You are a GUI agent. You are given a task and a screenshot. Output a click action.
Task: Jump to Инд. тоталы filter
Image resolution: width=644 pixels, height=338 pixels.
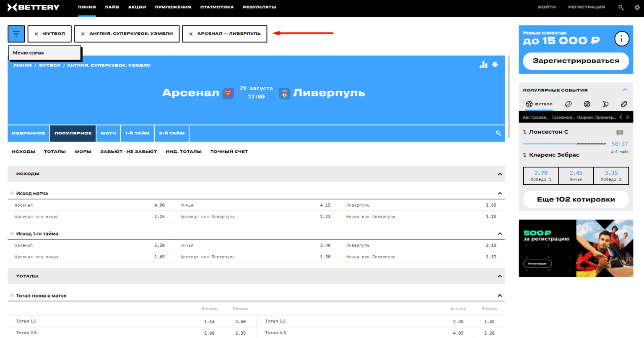[184, 152]
